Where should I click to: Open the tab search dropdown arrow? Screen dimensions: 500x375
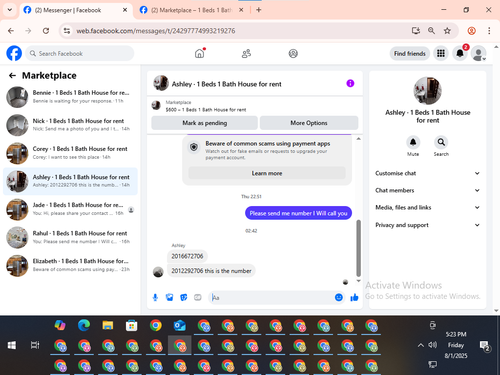coord(10,10)
